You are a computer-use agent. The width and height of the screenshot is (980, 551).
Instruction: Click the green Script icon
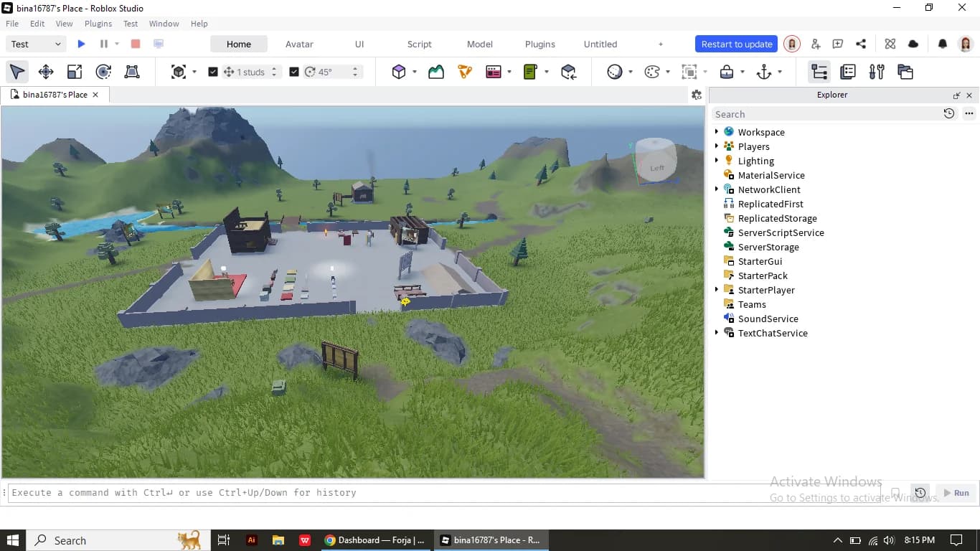pos(530,72)
